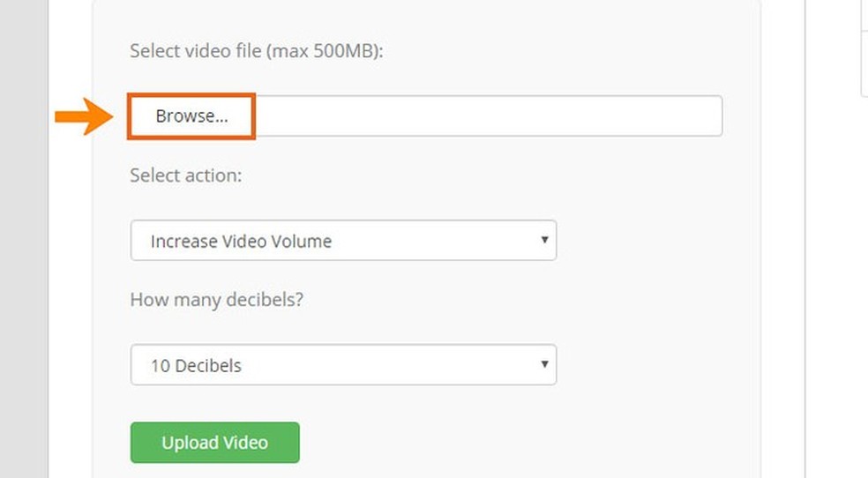The width and height of the screenshot is (868, 478).
Task: Click the Browse... file button
Action: click(x=191, y=116)
